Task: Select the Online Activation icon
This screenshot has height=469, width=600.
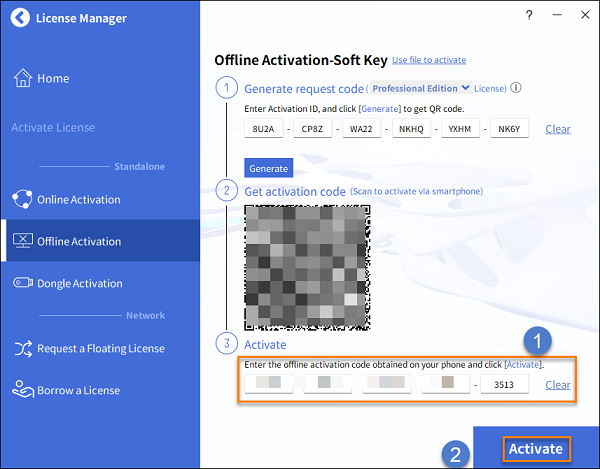Action: coord(22,199)
